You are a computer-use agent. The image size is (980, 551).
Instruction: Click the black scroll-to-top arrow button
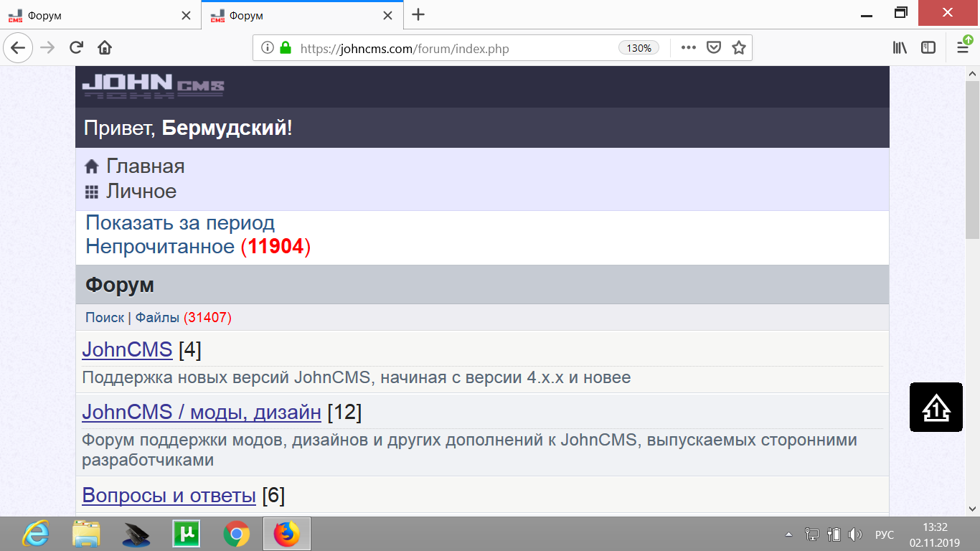coord(936,408)
